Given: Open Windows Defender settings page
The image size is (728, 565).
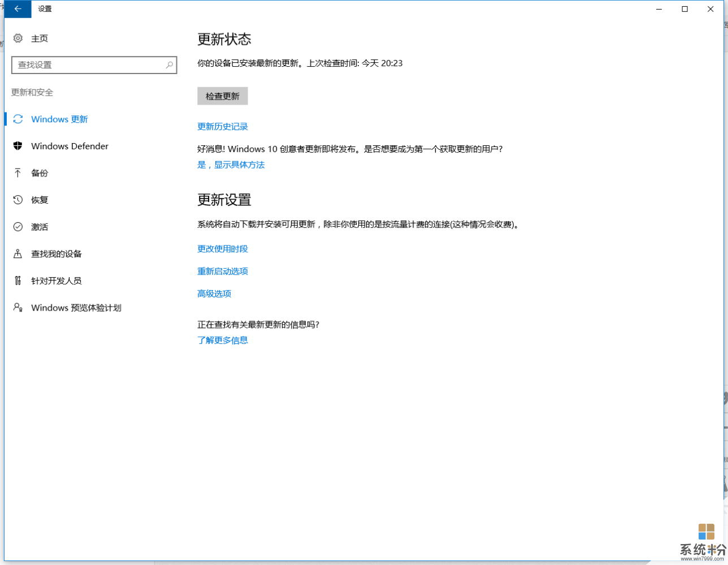Looking at the screenshot, I should tap(70, 146).
